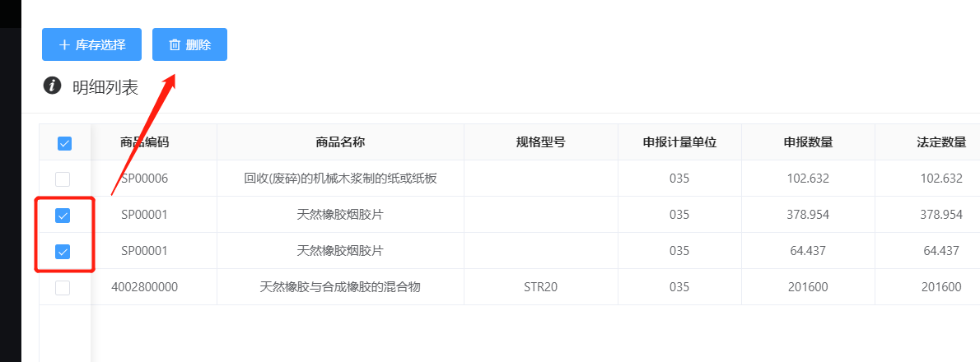
Task: Click the 规格型号 column header
Action: coord(540,142)
